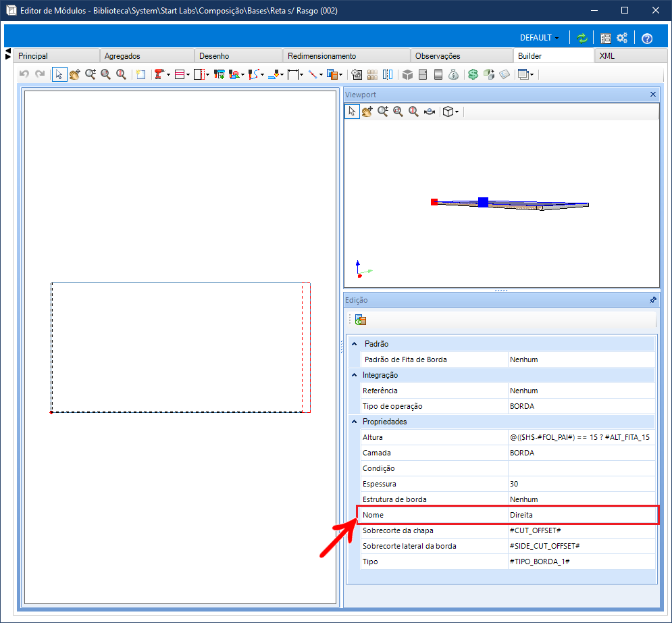672x623 pixels.
Task: Click the new sheet icon with star
Action: coord(140,74)
